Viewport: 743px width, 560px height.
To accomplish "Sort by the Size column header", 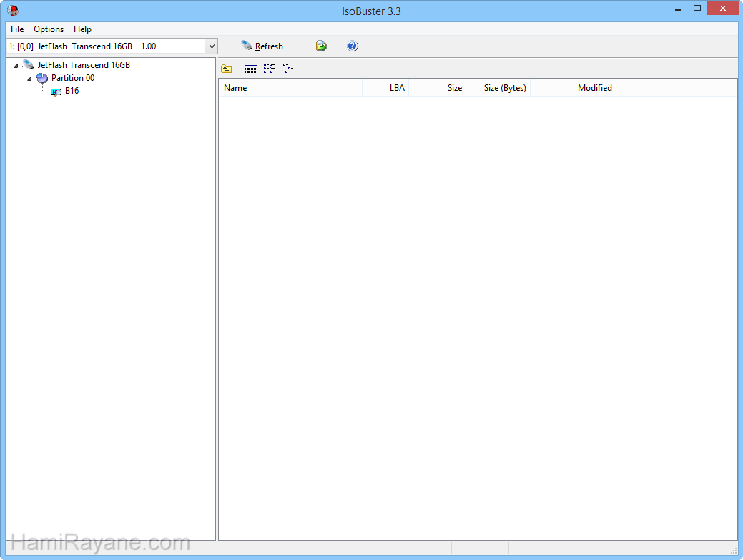I will pos(438,88).
